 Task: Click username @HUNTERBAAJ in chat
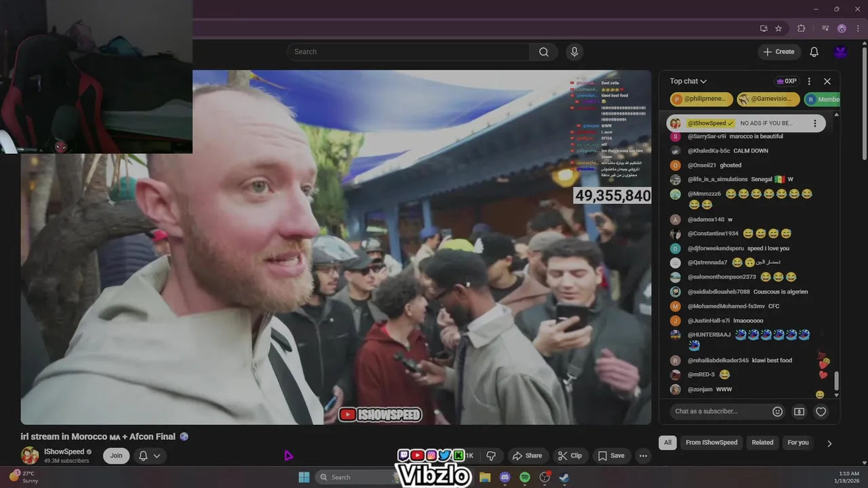coord(709,335)
